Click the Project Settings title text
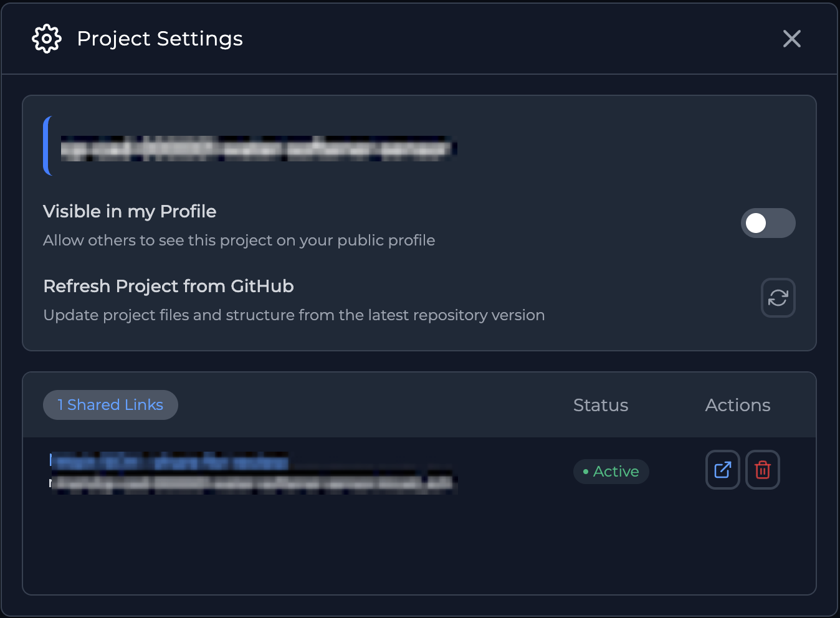840x618 pixels. click(x=160, y=39)
